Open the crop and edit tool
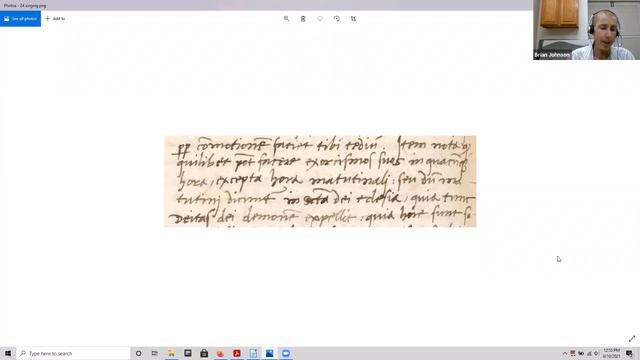This screenshot has height=360, width=640. (353, 19)
